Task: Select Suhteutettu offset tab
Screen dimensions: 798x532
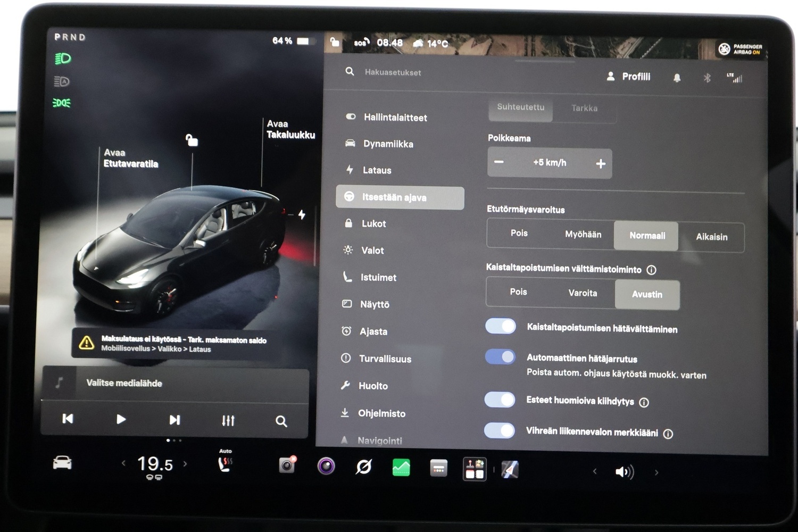Action: pos(521,107)
